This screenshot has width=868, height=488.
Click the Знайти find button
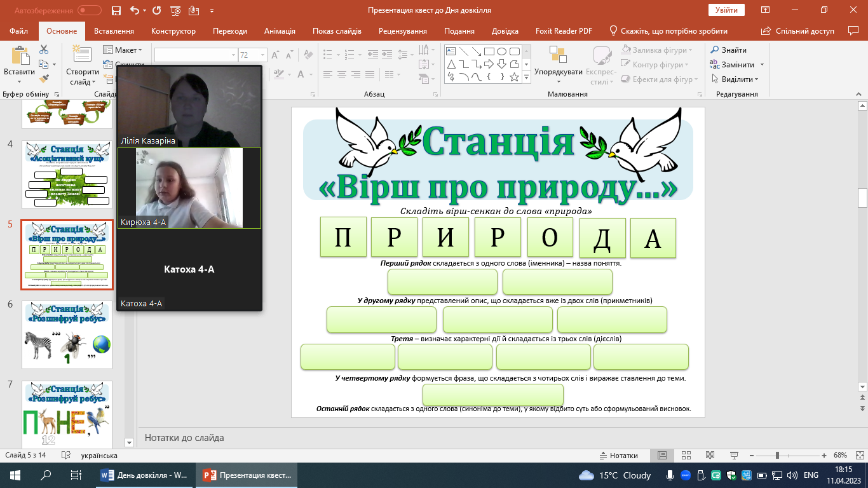(x=729, y=50)
